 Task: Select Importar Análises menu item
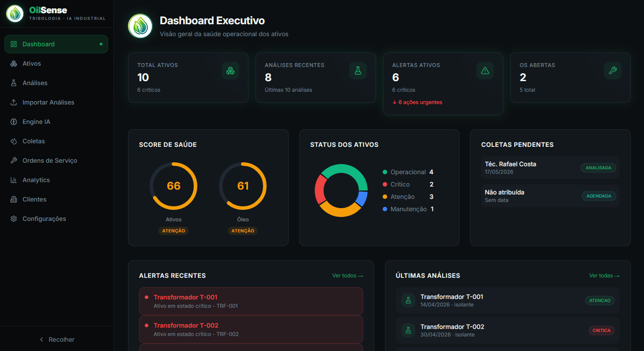pyautogui.click(x=56, y=102)
